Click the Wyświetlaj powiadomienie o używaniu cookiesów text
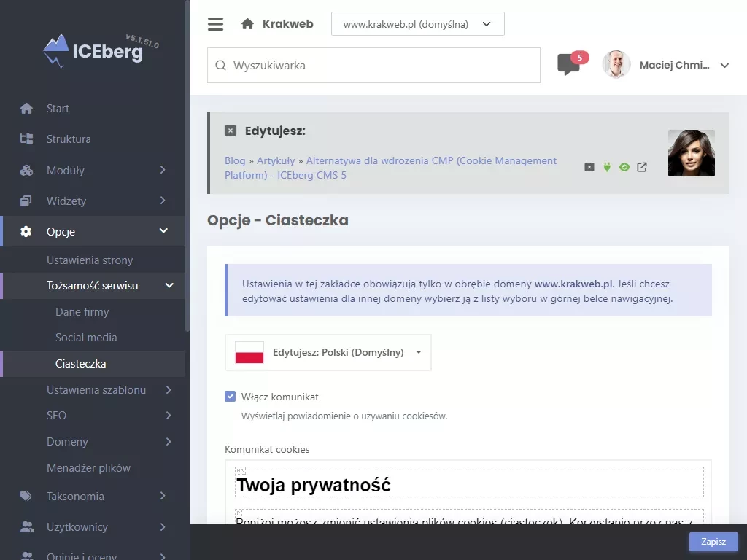 (344, 416)
